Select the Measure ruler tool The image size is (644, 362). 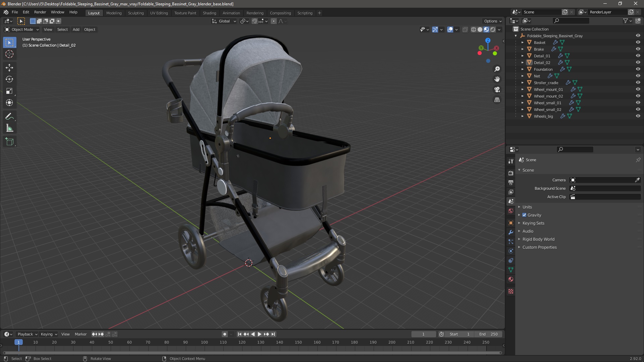[x=9, y=128]
